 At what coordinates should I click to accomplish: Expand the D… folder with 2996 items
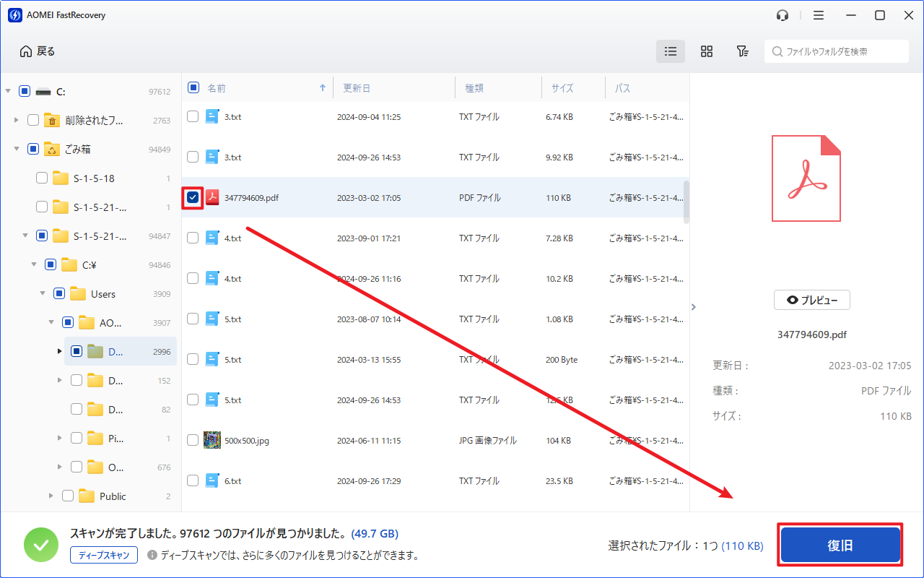click(x=60, y=352)
